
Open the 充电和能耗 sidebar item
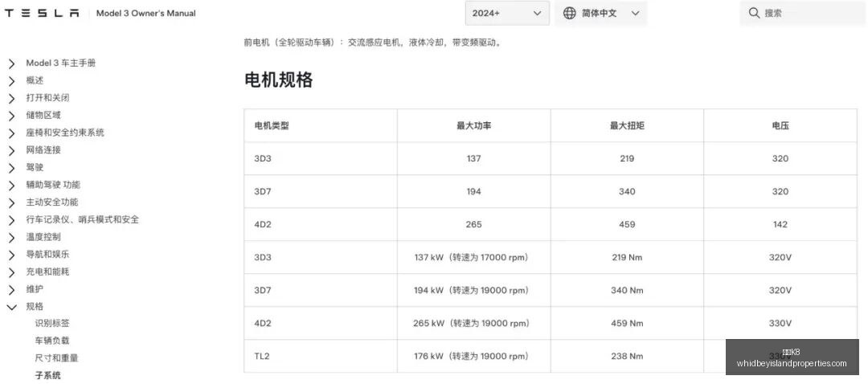(x=47, y=272)
